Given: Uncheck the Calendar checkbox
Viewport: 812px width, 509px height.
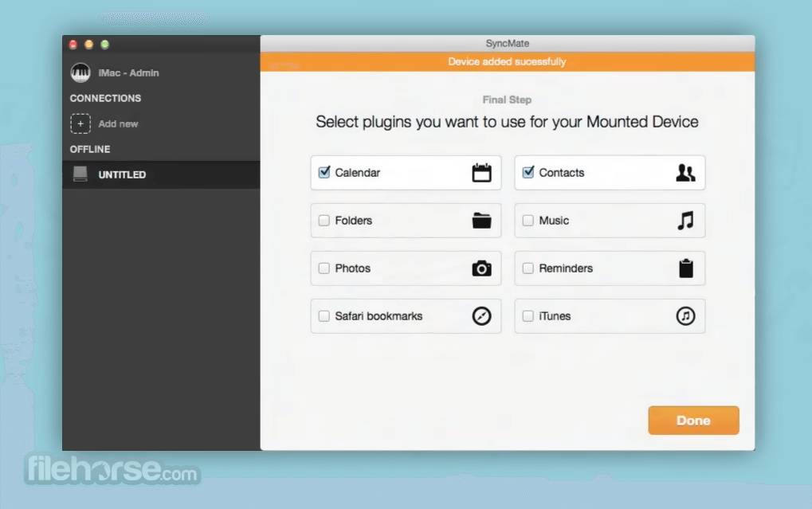Looking at the screenshot, I should pyautogui.click(x=324, y=172).
